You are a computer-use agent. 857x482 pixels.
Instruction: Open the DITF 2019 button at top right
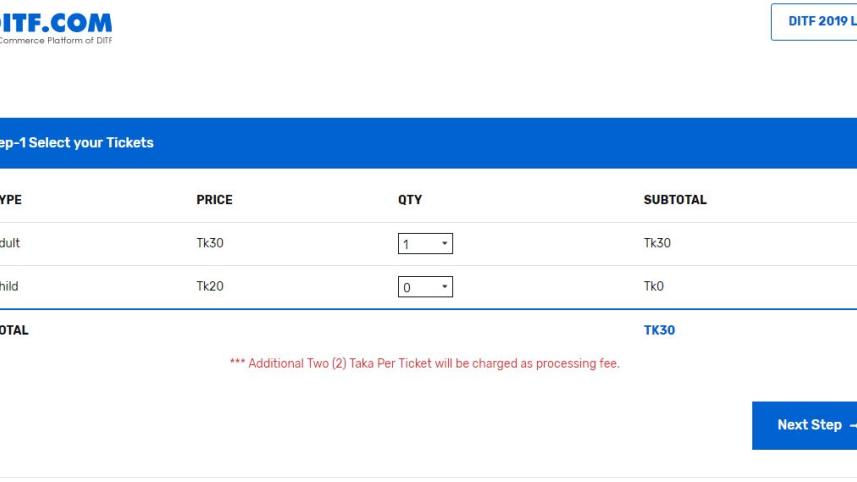pos(816,22)
